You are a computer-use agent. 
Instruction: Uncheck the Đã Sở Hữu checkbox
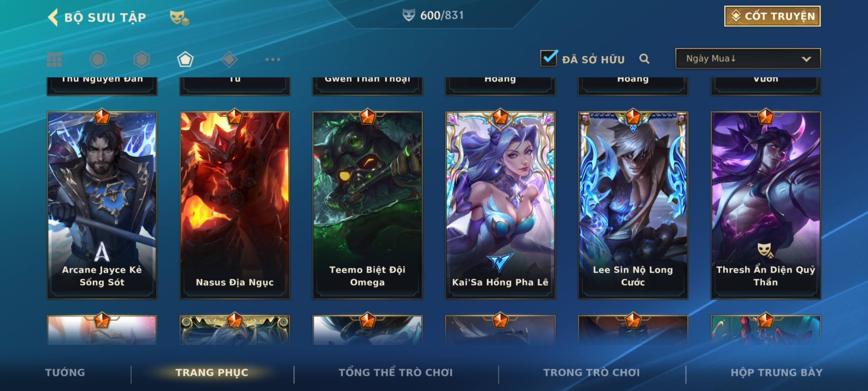tap(549, 58)
